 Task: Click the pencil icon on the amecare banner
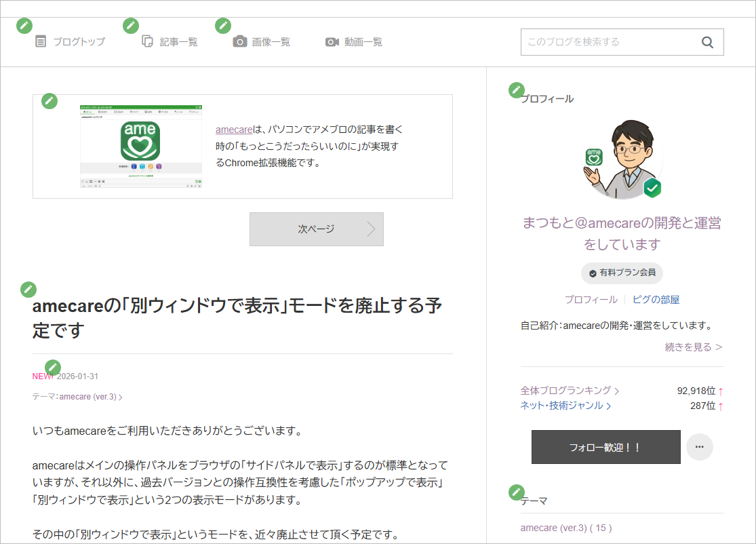tap(49, 101)
